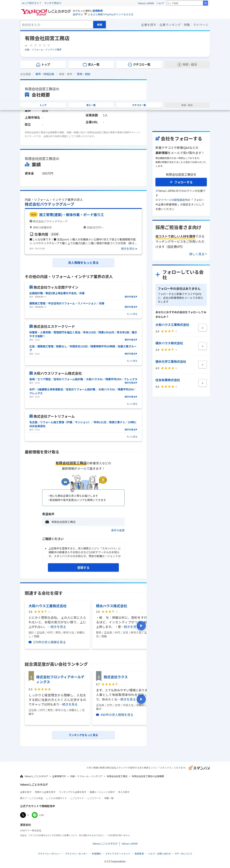Click the blue 検索 button

coord(99,25)
